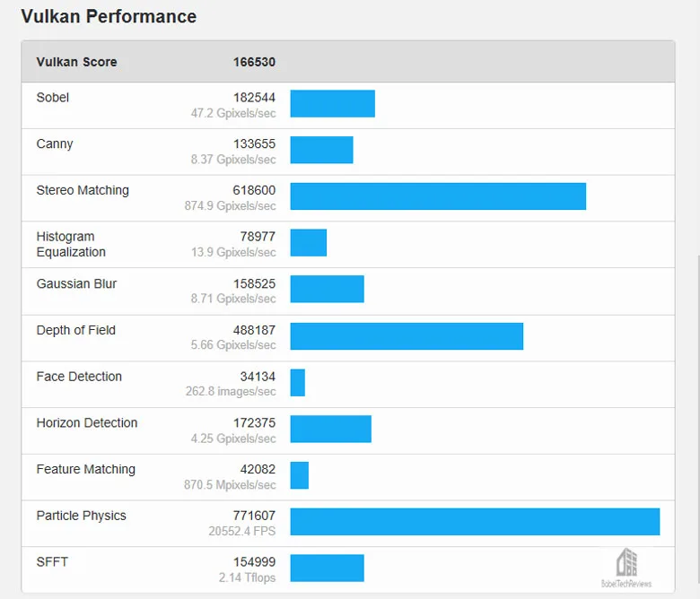Click the Depth of Field bar
Image resolution: width=700 pixels, height=599 pixels.
[x=407, y=336]
